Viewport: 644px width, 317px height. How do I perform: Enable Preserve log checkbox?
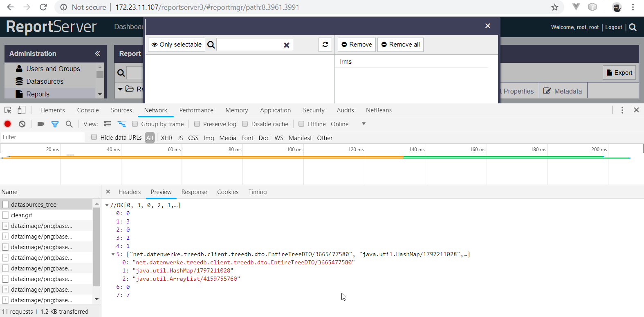197,124
